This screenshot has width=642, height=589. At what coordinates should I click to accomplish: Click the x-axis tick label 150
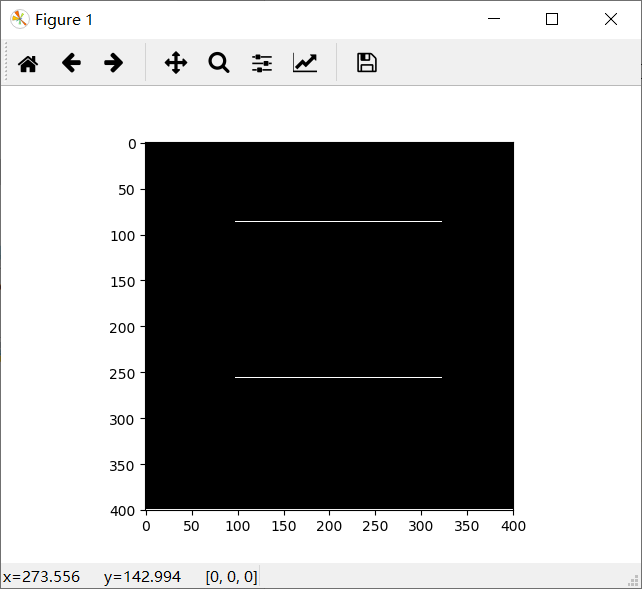click(284, 526)
